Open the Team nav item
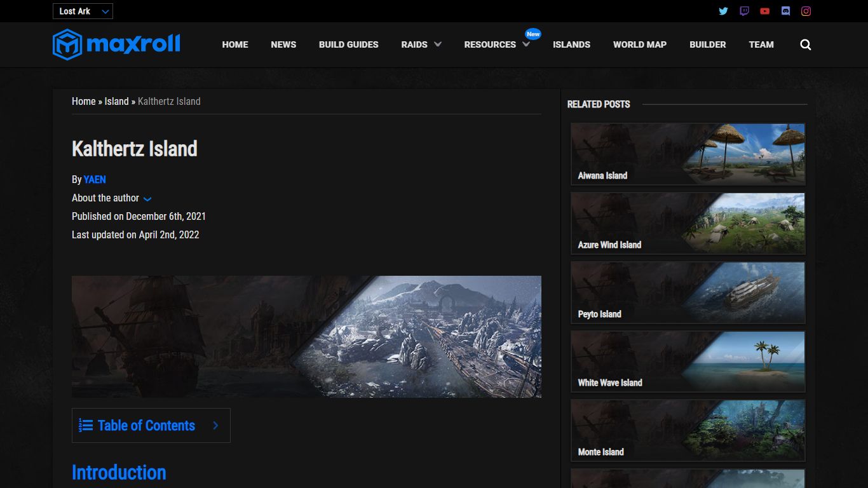The height and width of the screenshot is (488, 868). (x=761, y=44)
